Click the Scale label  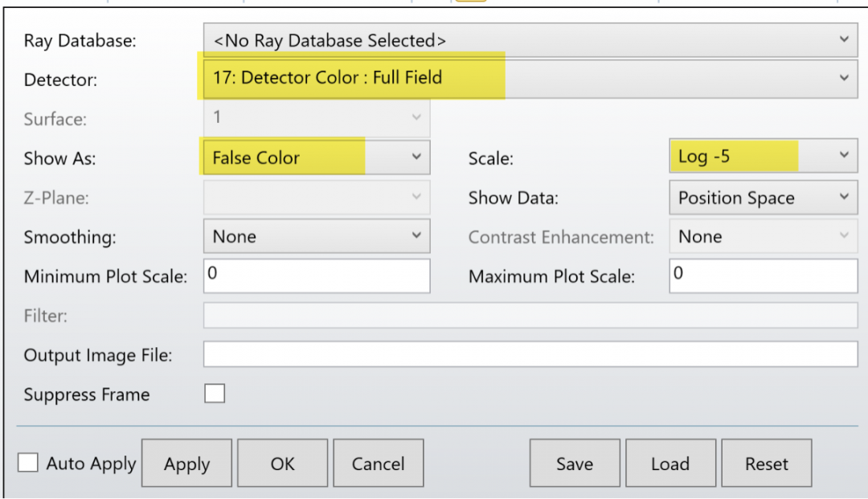pyautogui.click(x=491, y=158)
